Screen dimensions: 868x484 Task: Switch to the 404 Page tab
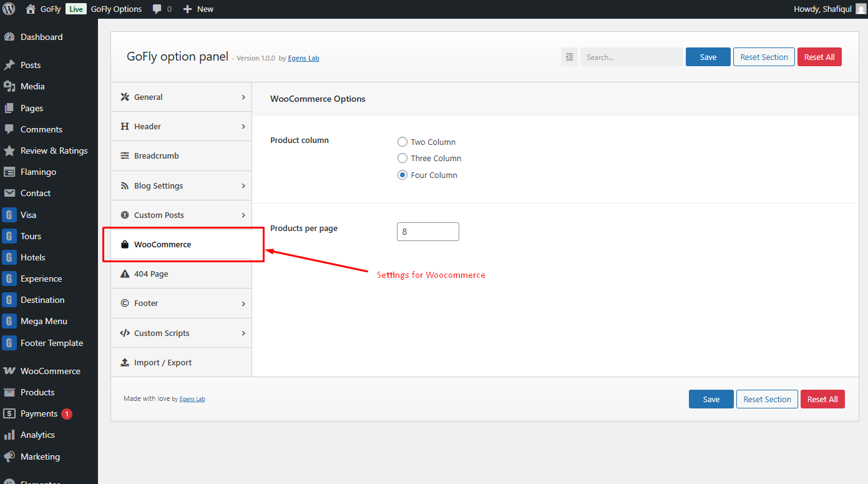click(182, 274)
